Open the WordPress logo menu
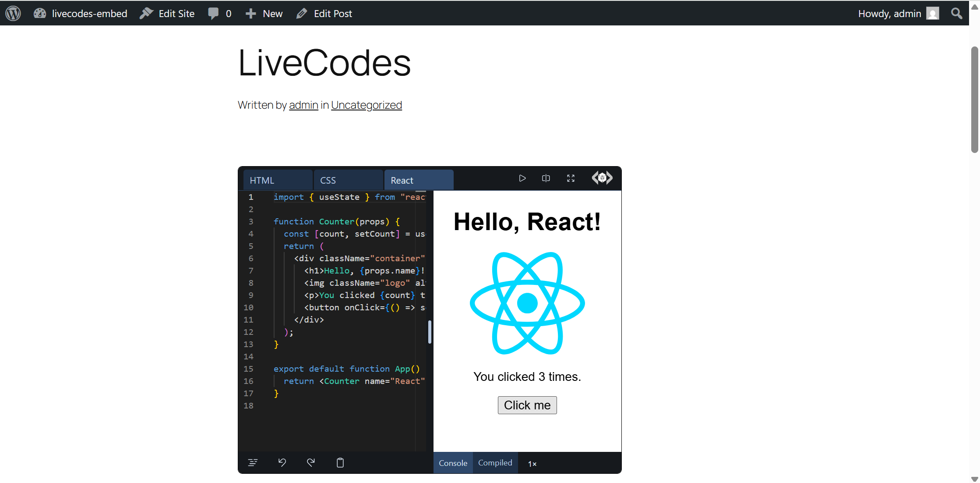Image resolution: width=980 pixels, height=483 pixels. (x=13, y=13)
